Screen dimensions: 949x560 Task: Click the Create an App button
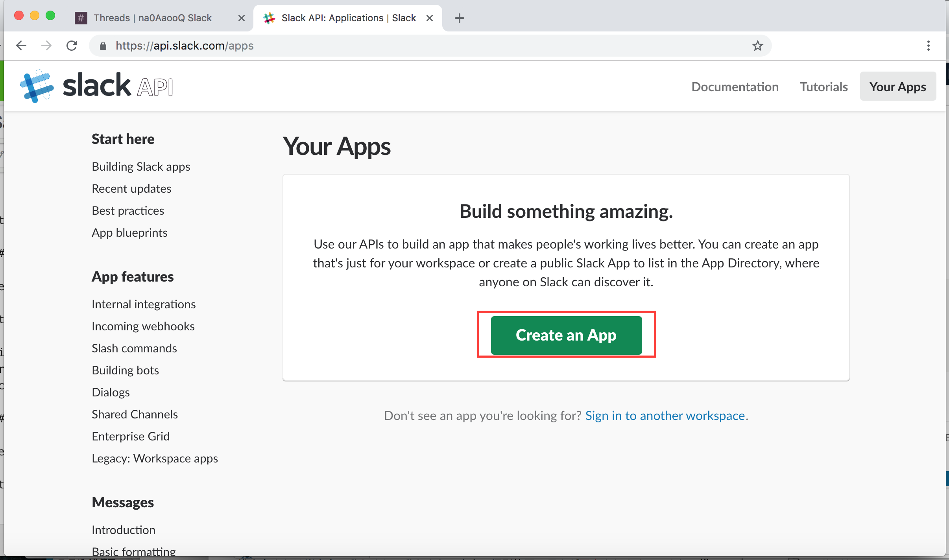tap(566, 335)
